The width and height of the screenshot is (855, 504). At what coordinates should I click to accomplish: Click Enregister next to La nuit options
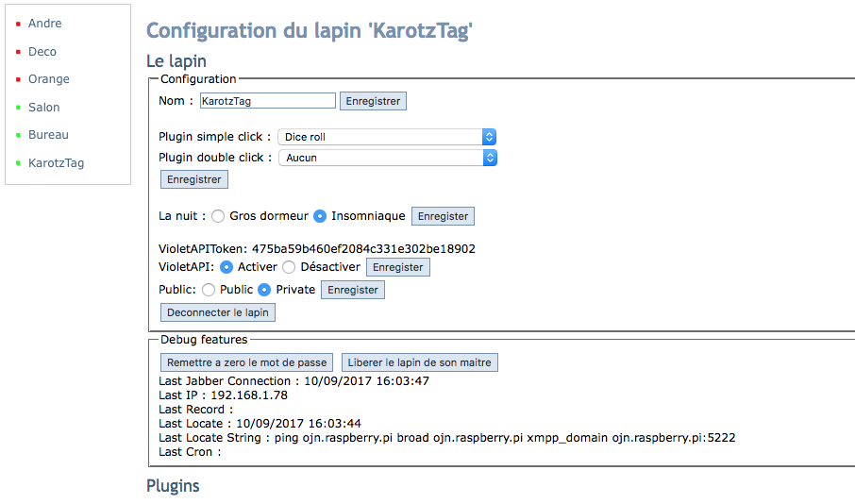[x=443, y=216]
